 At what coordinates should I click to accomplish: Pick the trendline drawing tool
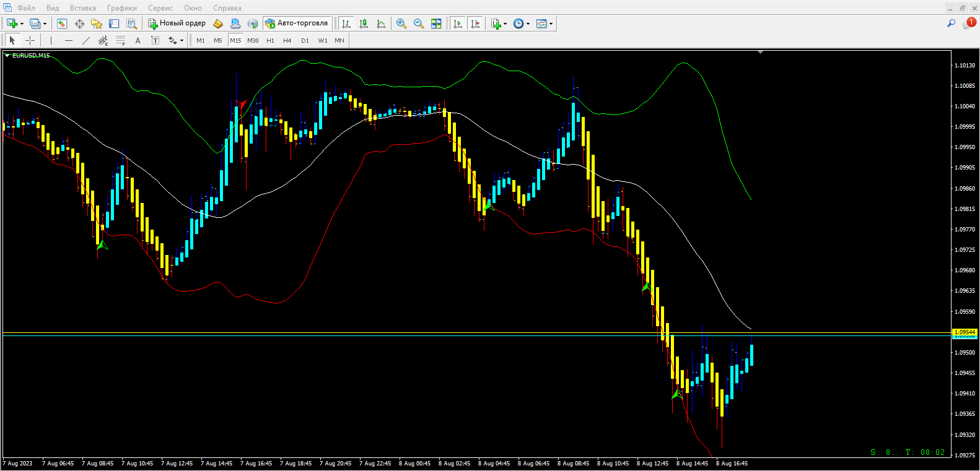(x=85, y=40)
